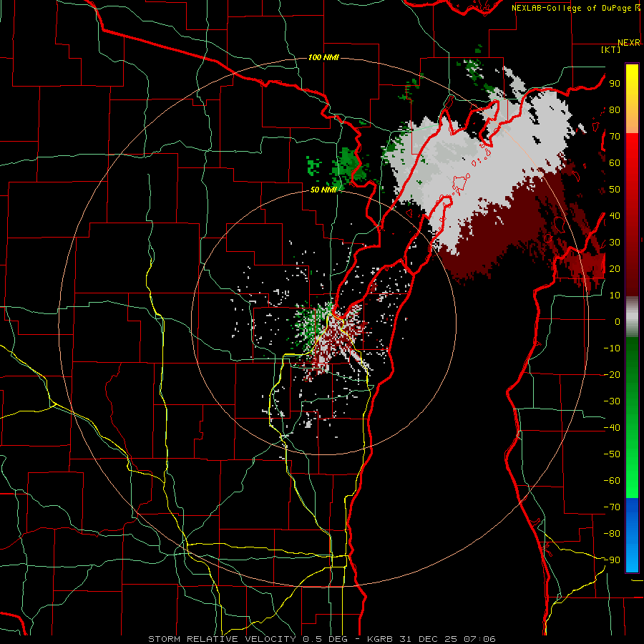Click the -60 scale value
The height and width of the screenshot is (644, 644).
click(612, 481)
